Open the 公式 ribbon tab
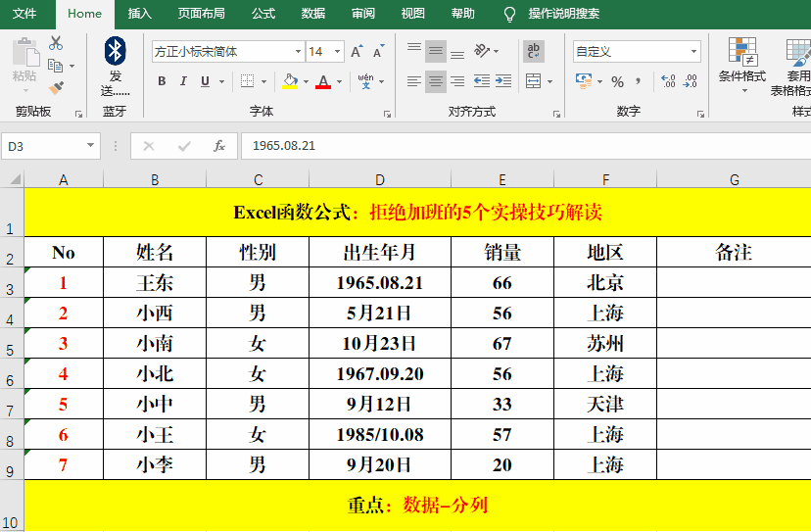 click(x=262, y=14)
